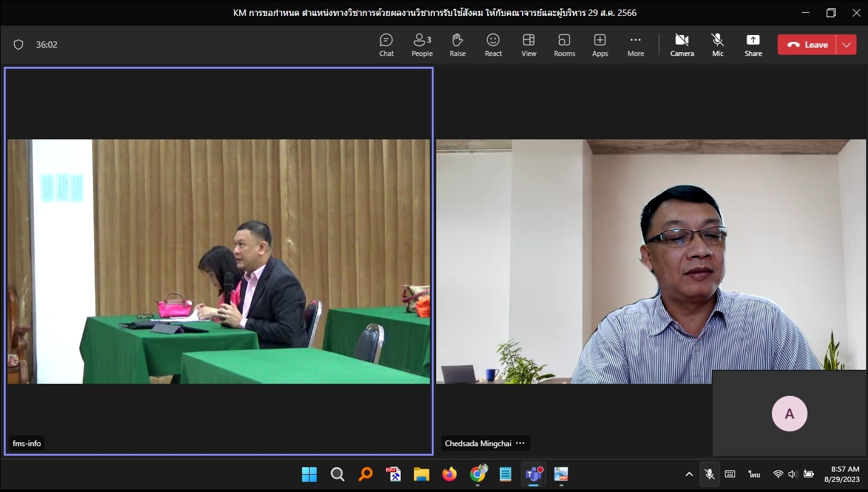Open More actions menu in toolbar

click(635, 45)
